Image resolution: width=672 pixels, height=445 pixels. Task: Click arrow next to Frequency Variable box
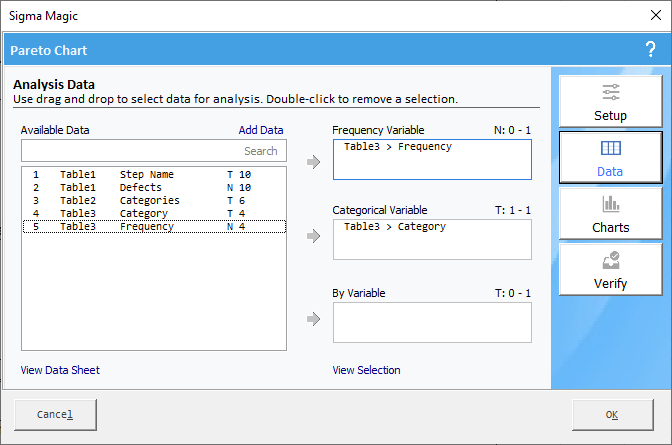(314, 162)
